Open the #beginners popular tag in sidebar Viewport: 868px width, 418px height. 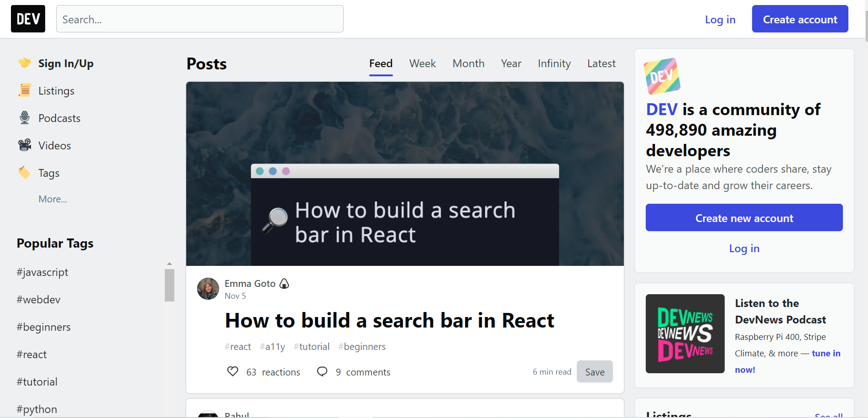coord(43,327)
